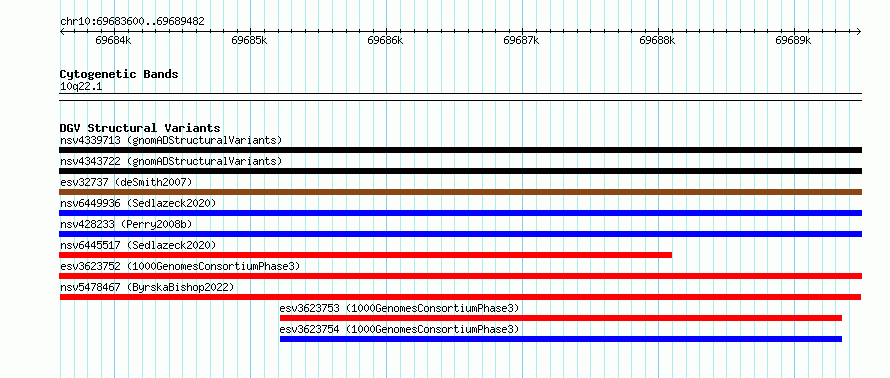This screenshot has height=378, width=890.
Task: Click the blue nsv6449936 Sedlazeck2020 bar
Action: pos(460,213)
